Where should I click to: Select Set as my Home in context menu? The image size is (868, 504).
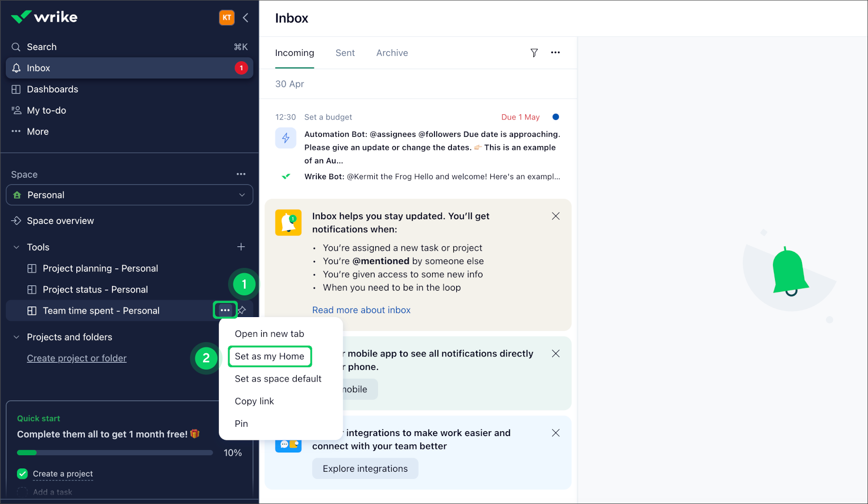270,357
